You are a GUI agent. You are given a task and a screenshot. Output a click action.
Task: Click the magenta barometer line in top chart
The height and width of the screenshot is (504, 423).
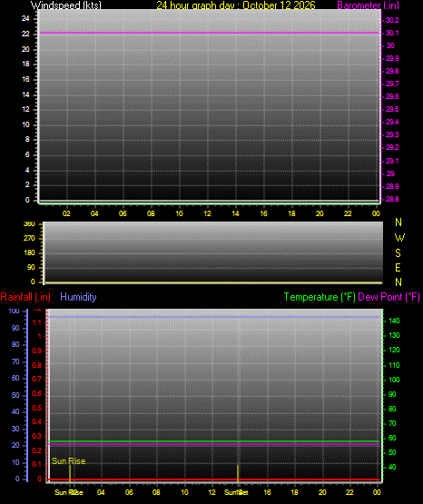click(x=210, y=33)
